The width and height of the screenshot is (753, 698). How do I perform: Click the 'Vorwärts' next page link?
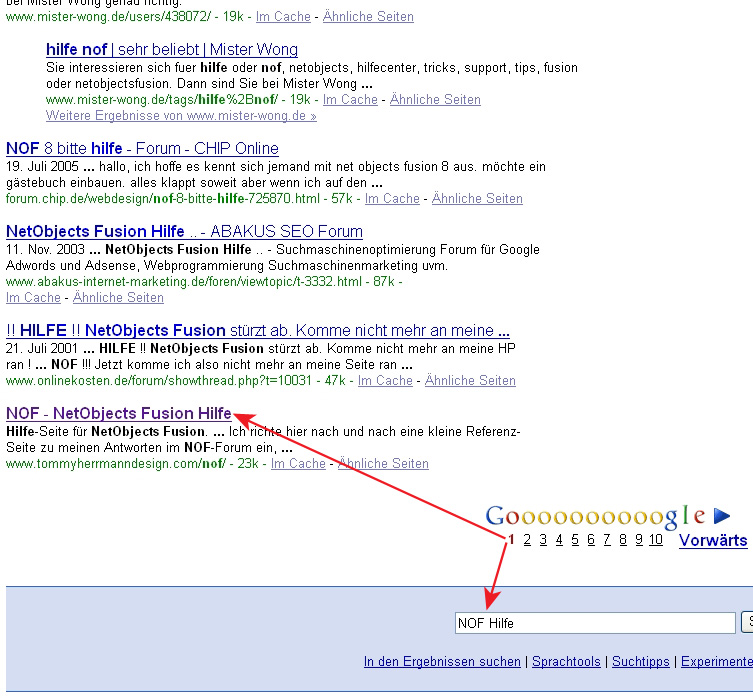712,540
